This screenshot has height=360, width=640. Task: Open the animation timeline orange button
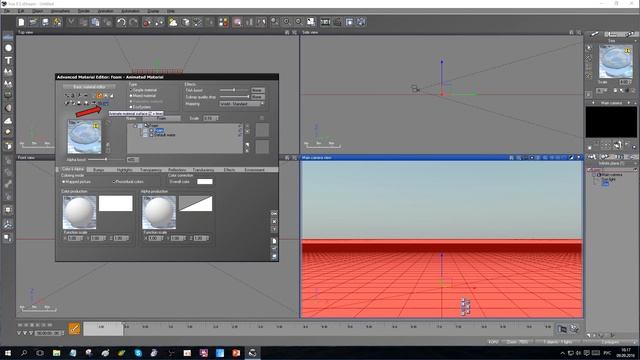point(74,329)
